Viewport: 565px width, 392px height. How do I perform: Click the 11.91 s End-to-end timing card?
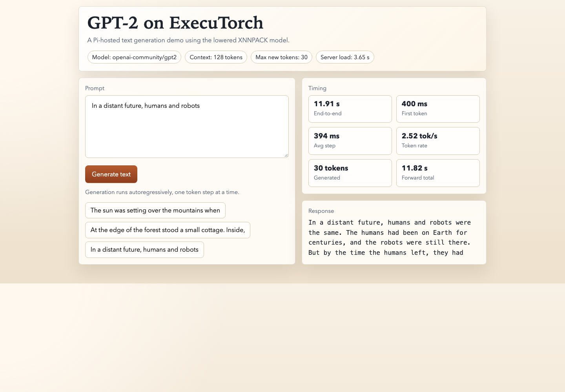[x=350, y=109]
